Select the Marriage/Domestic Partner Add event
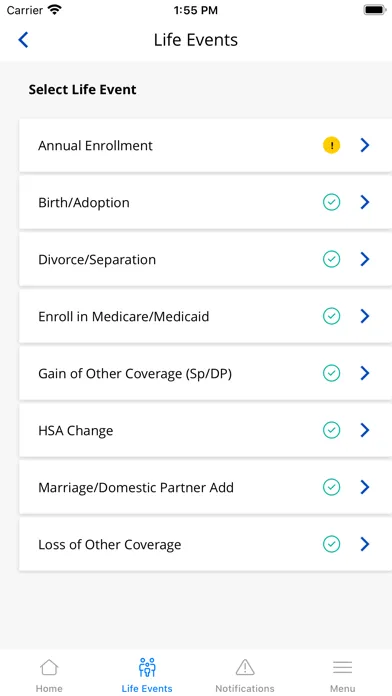The height and width of the screenshot is (696, 392). tap(206, 487)
